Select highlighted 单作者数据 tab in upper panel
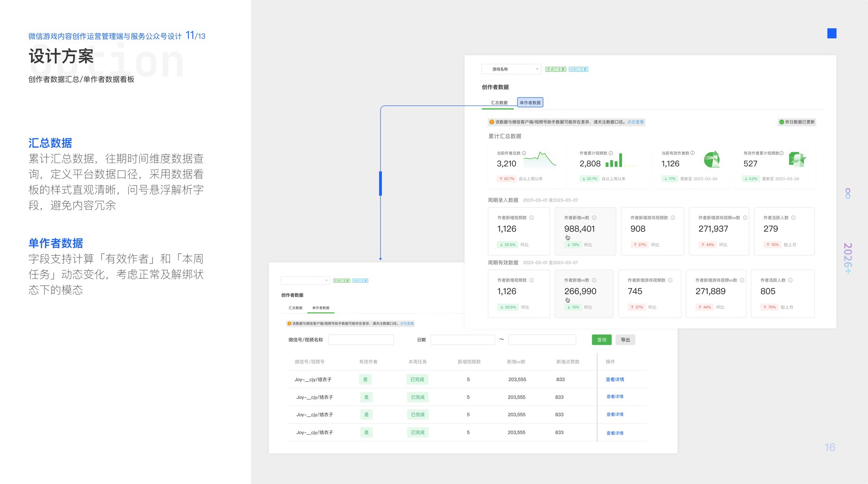 coord(530,102)
